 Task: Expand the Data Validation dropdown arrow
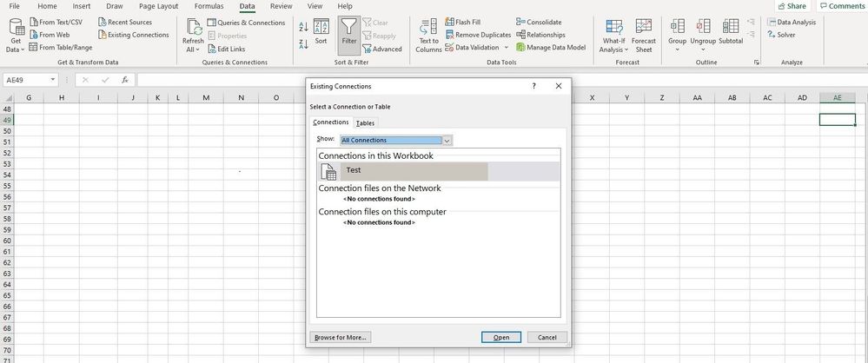pos(506,47)
